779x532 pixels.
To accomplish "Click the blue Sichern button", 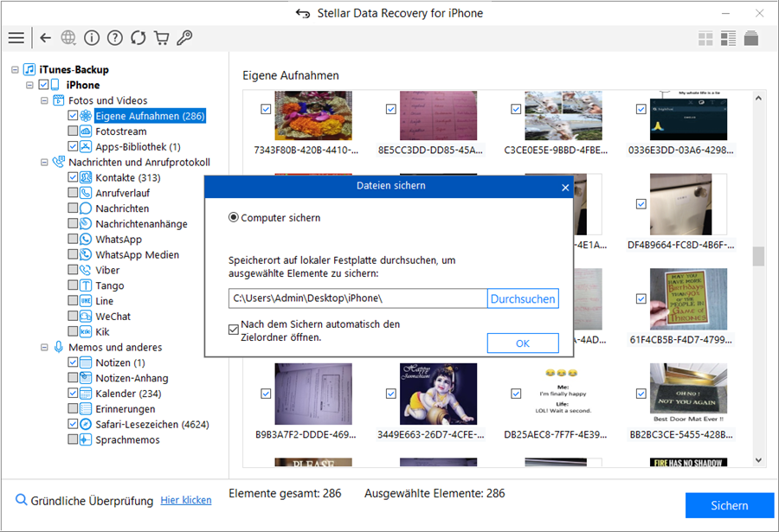I will coord(730,506).
